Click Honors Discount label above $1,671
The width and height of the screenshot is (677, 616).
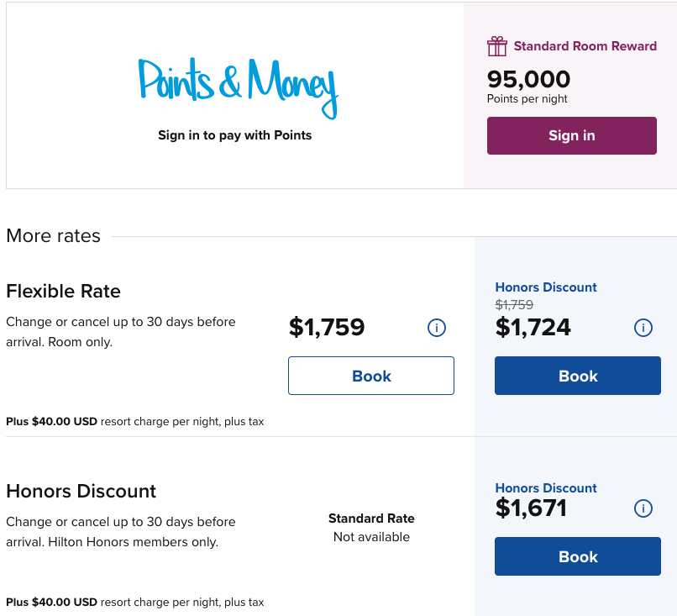(546, 488)
